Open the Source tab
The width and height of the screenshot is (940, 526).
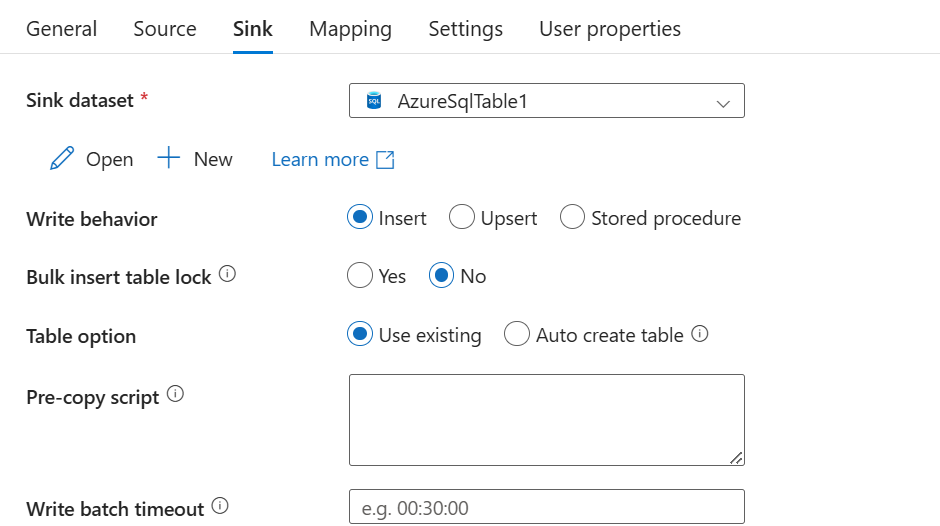(x=165, y=29)
